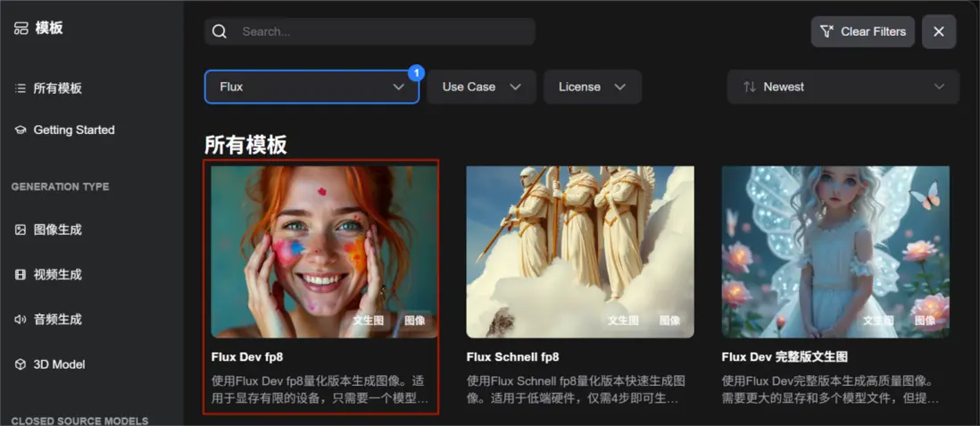This screenshot has width=980, height=426.
Task: Click the image icon beside 图像生成
Action: [x=21, y=230]
